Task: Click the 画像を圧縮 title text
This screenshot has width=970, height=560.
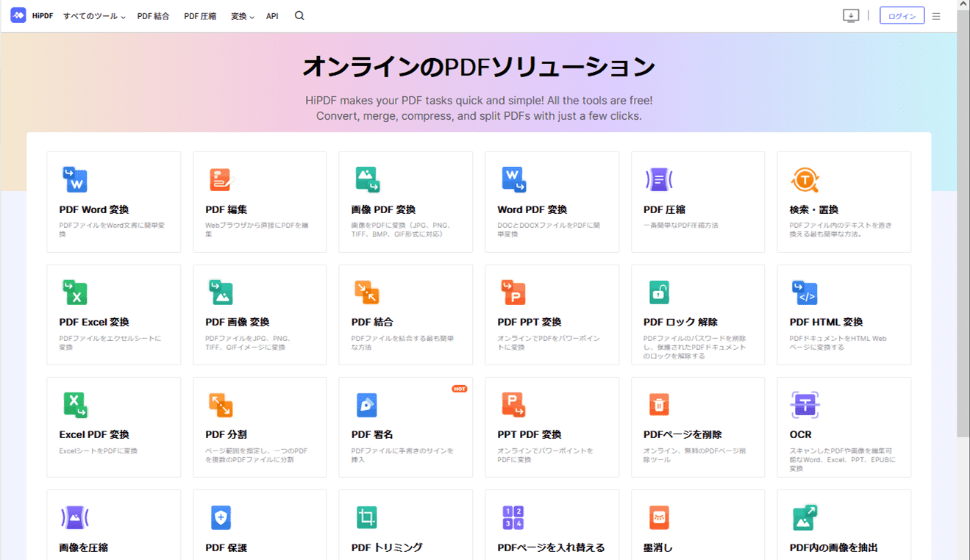Action: click(x=84, y=548)
